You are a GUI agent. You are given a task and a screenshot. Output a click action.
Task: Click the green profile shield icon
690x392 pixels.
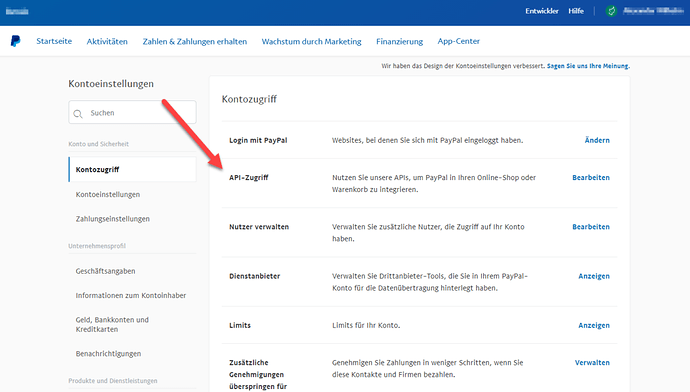pos(611,11)
